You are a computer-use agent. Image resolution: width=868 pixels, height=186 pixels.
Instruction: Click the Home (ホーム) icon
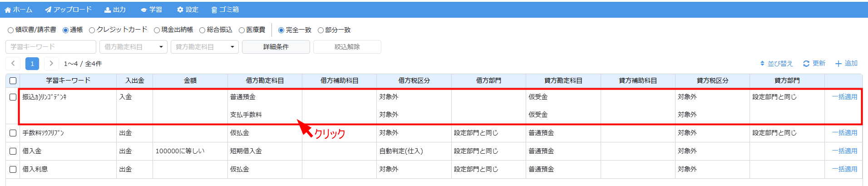[8, 10]
